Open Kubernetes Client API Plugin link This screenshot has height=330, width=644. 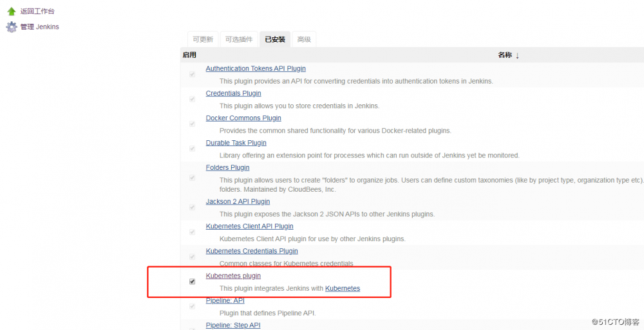coord(249,226)
